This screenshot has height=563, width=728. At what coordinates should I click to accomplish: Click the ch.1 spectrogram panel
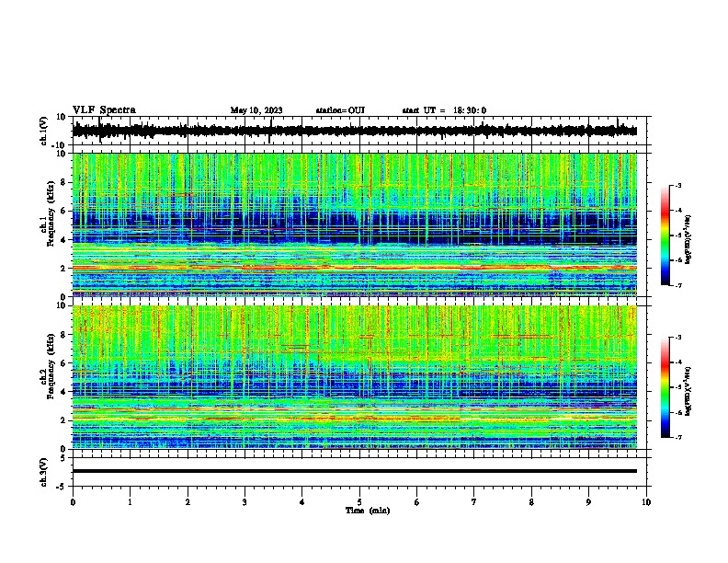coord(354,224)
